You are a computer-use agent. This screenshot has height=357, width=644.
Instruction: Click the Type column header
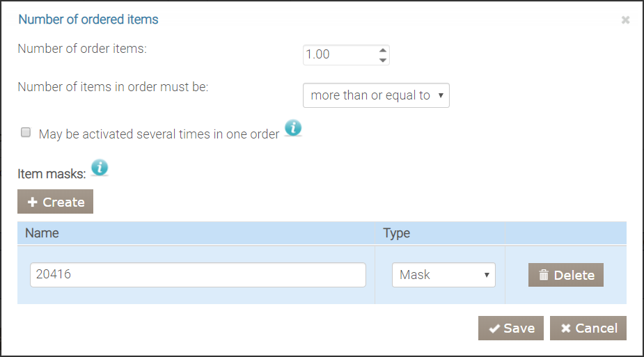397,233
